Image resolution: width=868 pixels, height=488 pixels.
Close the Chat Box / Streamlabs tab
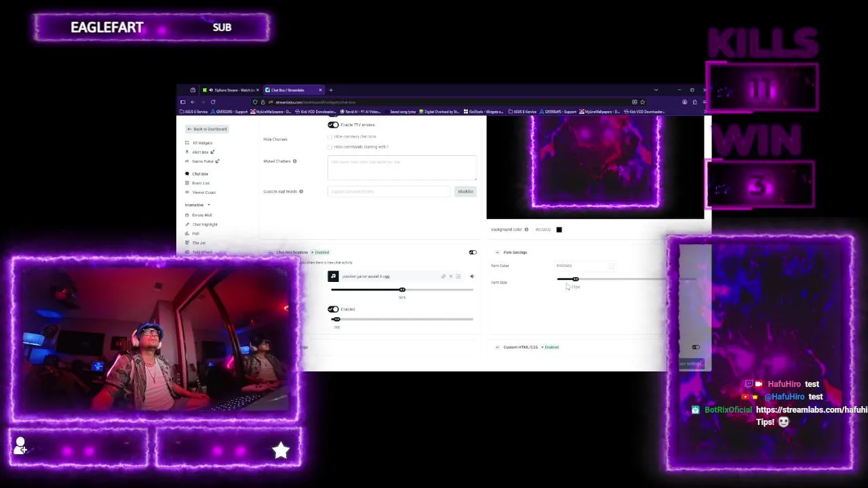point(320,90)
